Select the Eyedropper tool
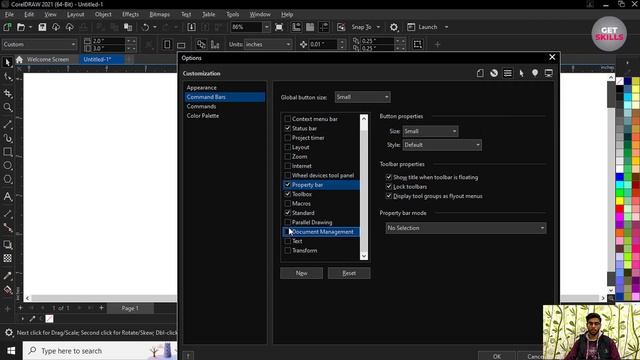This screenshot has height=360, width=640. (x=7, y=276)
